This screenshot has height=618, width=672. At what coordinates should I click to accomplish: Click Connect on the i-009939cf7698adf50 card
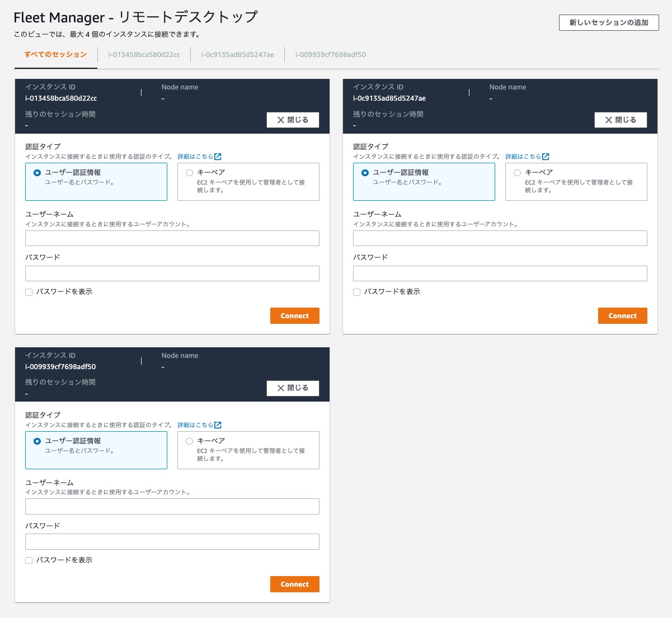tap(294, 584)
